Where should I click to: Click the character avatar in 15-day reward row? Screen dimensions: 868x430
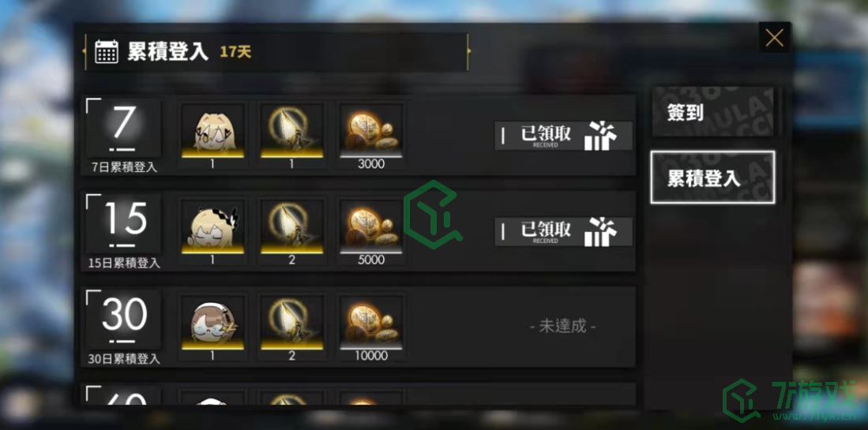[212, 226]
